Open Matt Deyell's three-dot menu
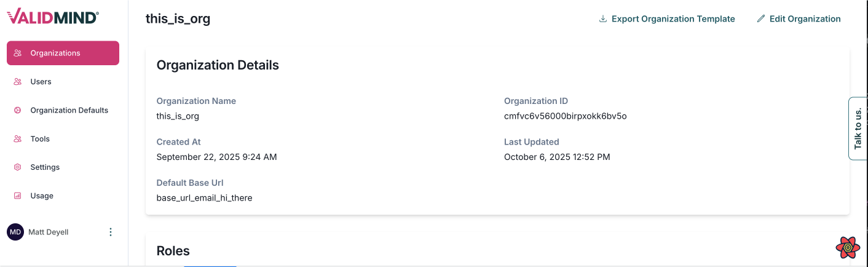This screenshot has height=267, width=868. point(111,232)
